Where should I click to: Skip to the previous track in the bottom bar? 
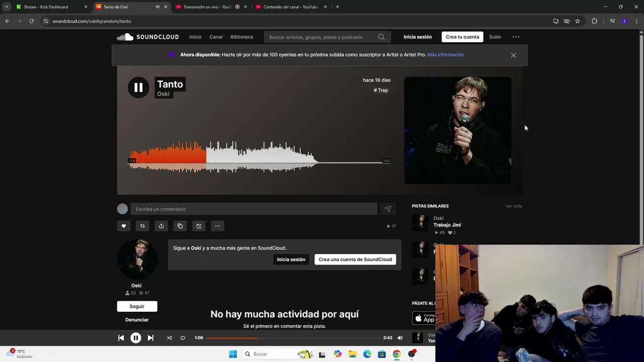pos(121,338)
